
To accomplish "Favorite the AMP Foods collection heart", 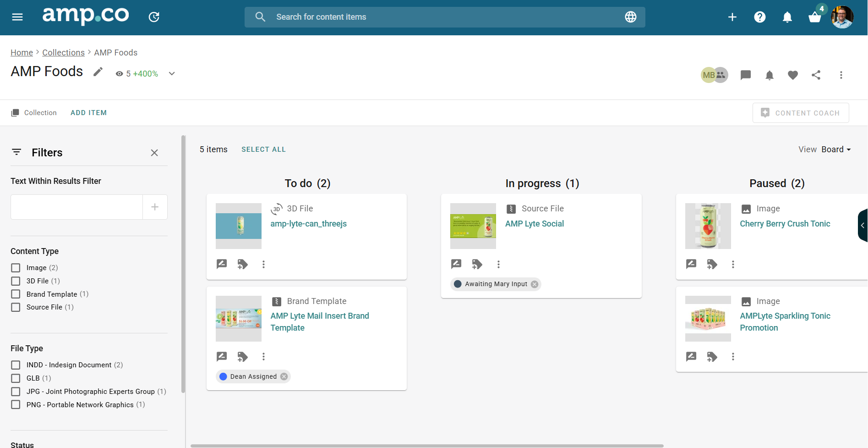I will point(793,75).
